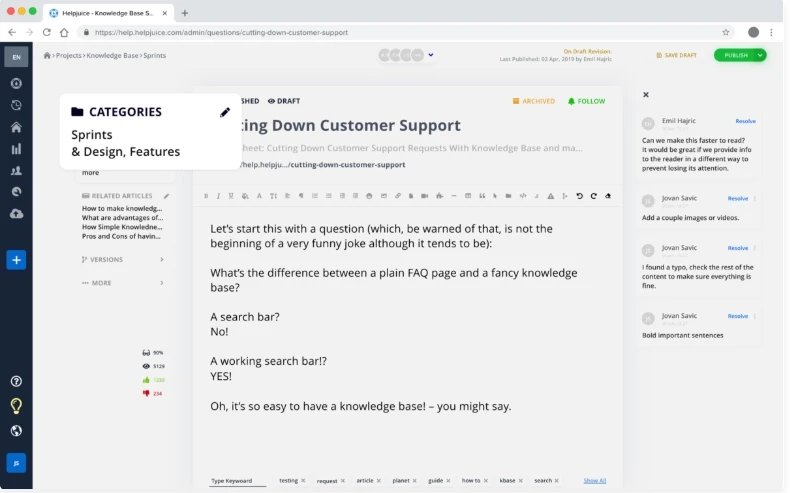Open code view in the editor toolbar
Screen dimensions: 790x493
(x=522, y=196)
